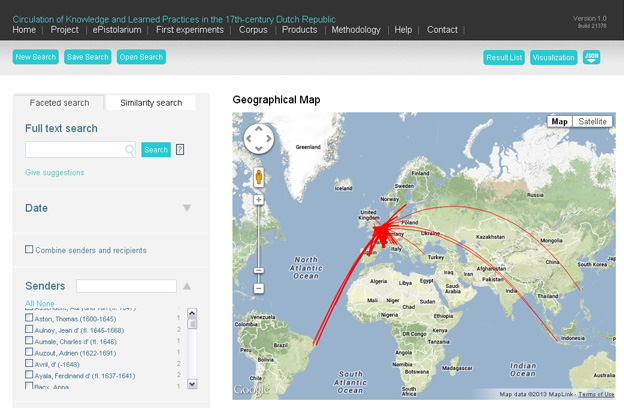The image size is (624, 408).
Task: Switch map to Satellite view
Action: click(x=592, y=121)
